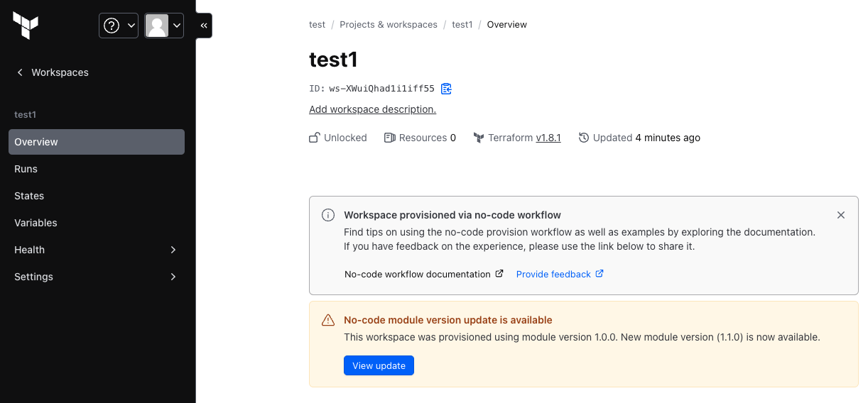Viewport: 868px width, 403px height.
Task: Click Add workspace description link
Action: click(x=372, y=109)
